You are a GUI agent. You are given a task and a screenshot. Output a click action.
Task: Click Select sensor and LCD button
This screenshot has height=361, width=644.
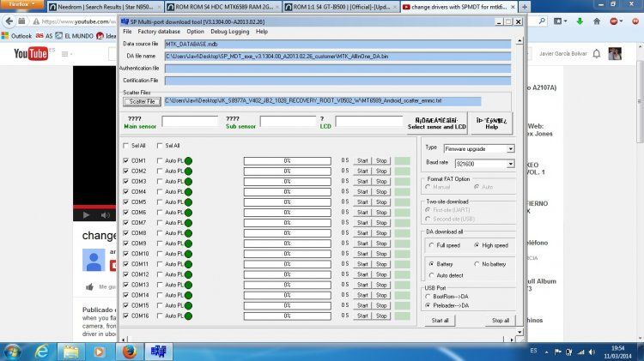(436, 123)
